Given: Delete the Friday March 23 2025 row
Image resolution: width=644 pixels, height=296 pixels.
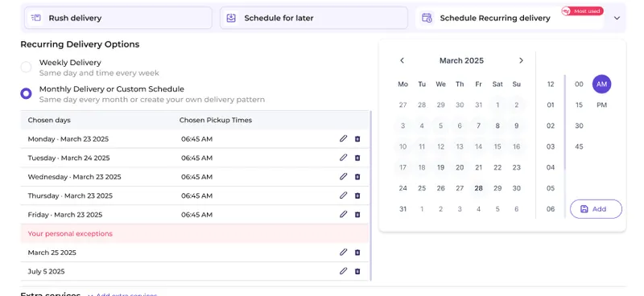Looking at the screenshot, I should tap(357, 215).
